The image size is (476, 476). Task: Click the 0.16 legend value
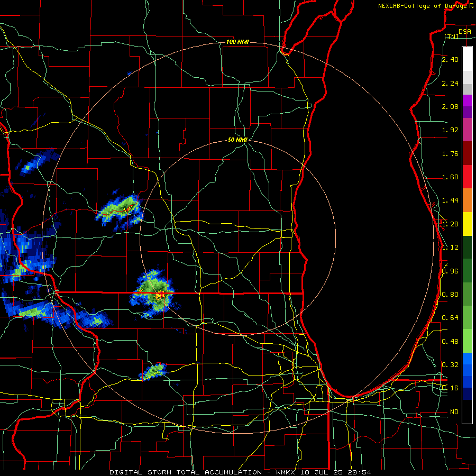450,388
